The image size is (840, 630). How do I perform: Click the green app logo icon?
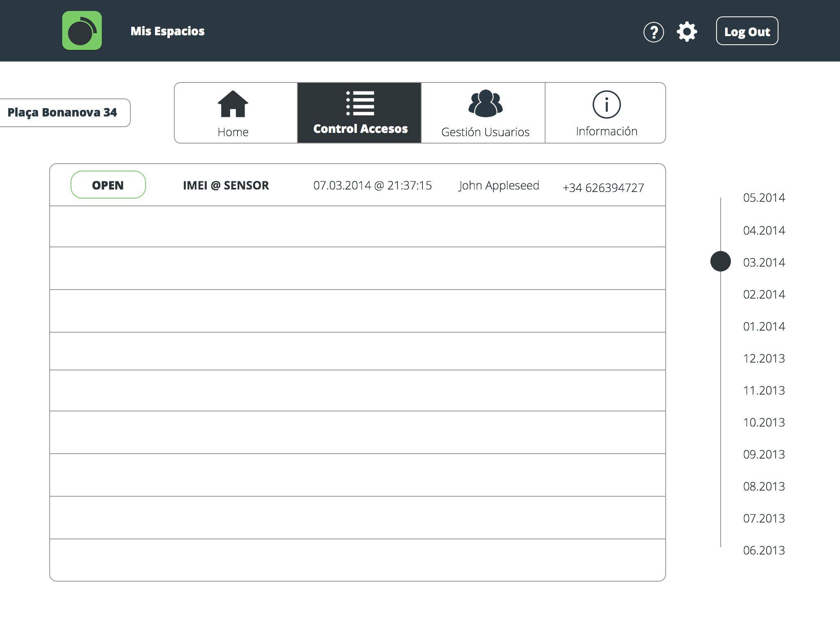pos(82,31)
